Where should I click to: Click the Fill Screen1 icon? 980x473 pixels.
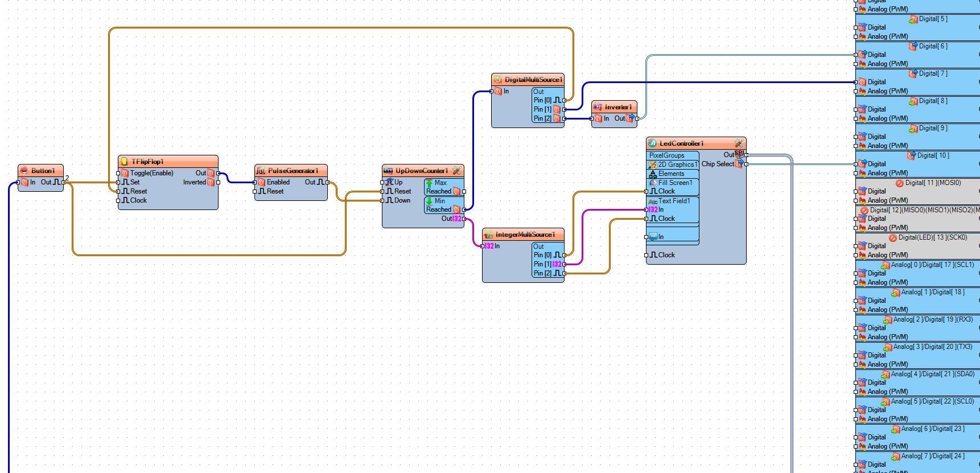[653, 183]
